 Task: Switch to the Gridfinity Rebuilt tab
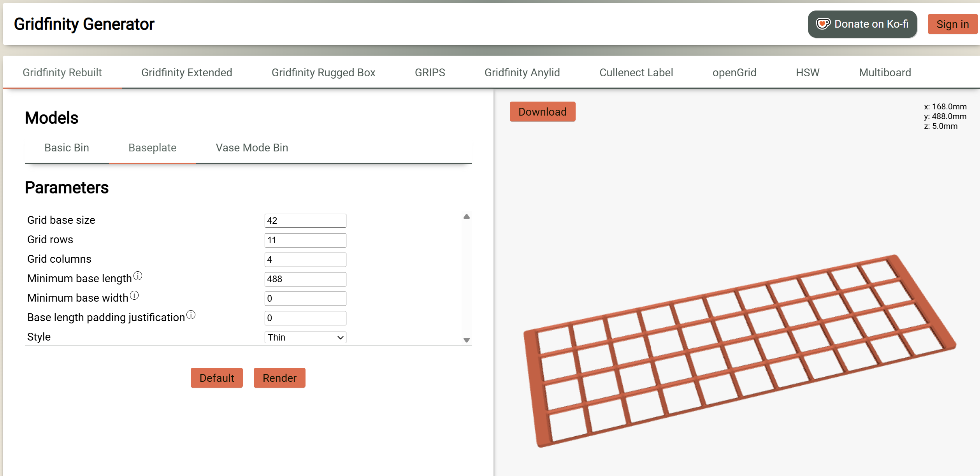click(62, 72)
